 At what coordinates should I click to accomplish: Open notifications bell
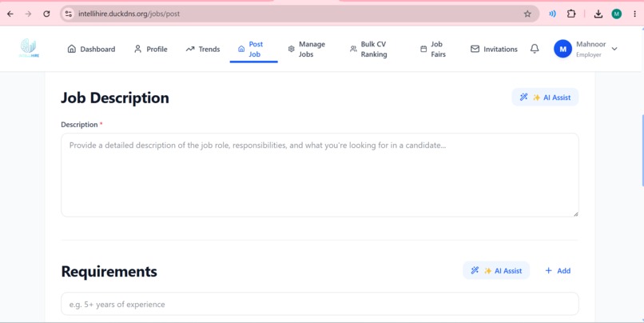535,49
